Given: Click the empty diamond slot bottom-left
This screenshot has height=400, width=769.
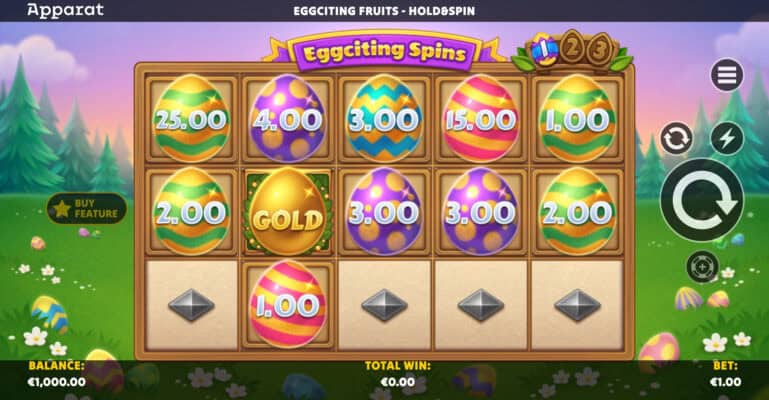Looking at the screenshot, I should pyautogui.click(x=191, y=305).
